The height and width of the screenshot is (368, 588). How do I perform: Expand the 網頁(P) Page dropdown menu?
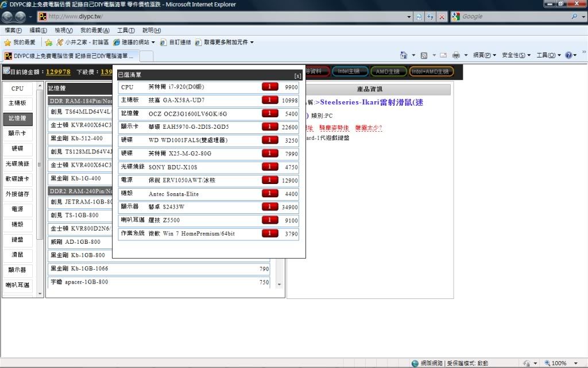(485, 55)
